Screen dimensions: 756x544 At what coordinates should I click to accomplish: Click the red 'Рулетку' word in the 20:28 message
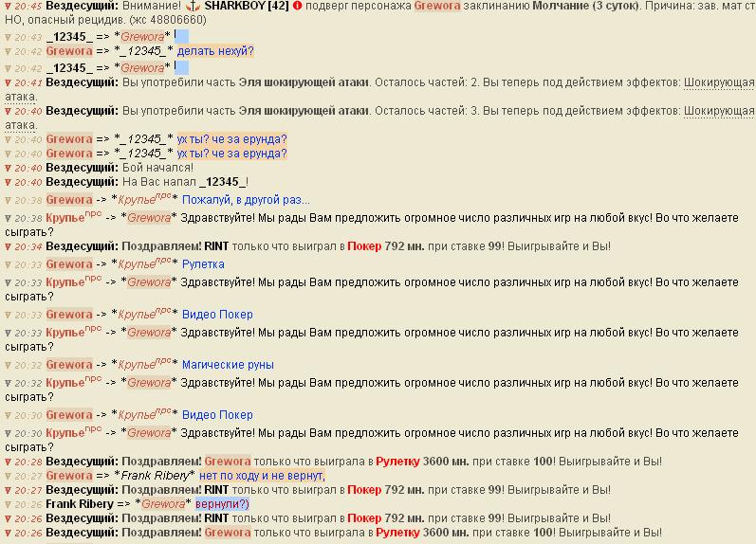[397, 462]
